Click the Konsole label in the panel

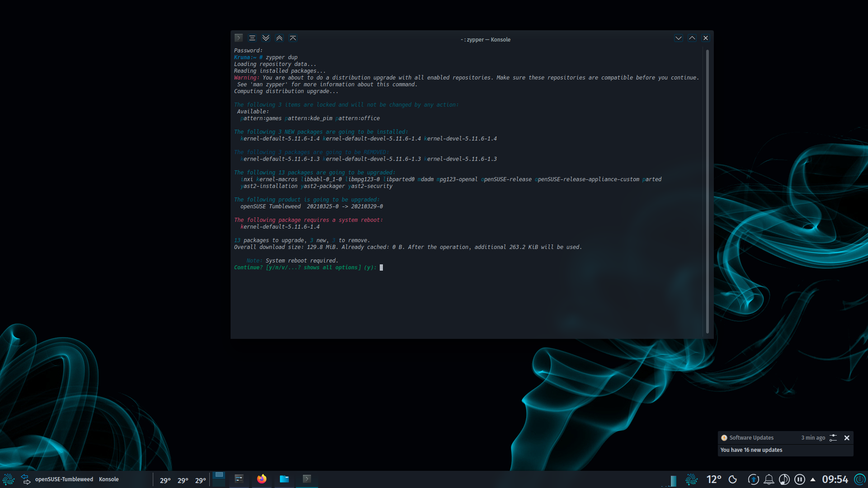pos(109,479)
